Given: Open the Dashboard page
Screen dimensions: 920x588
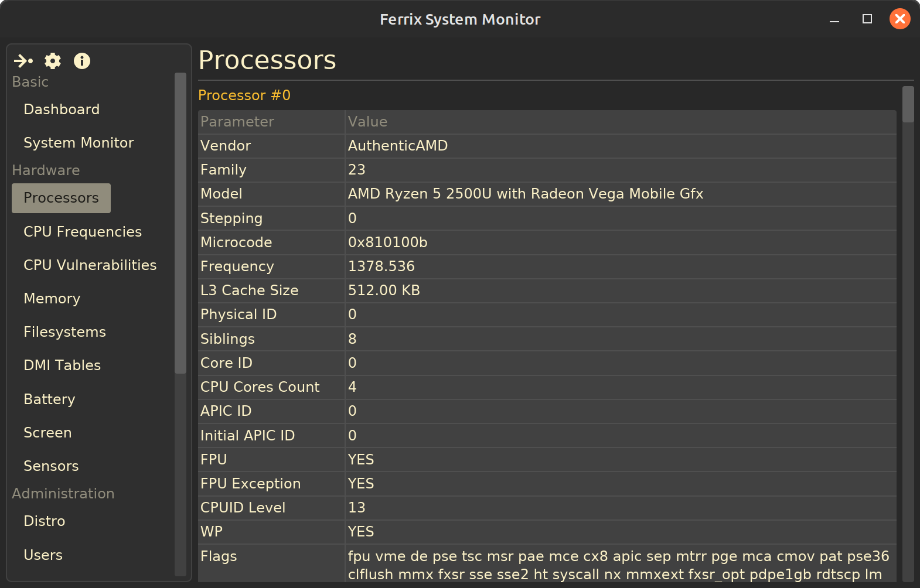Looking at the screenshot, I should [62, 110].
